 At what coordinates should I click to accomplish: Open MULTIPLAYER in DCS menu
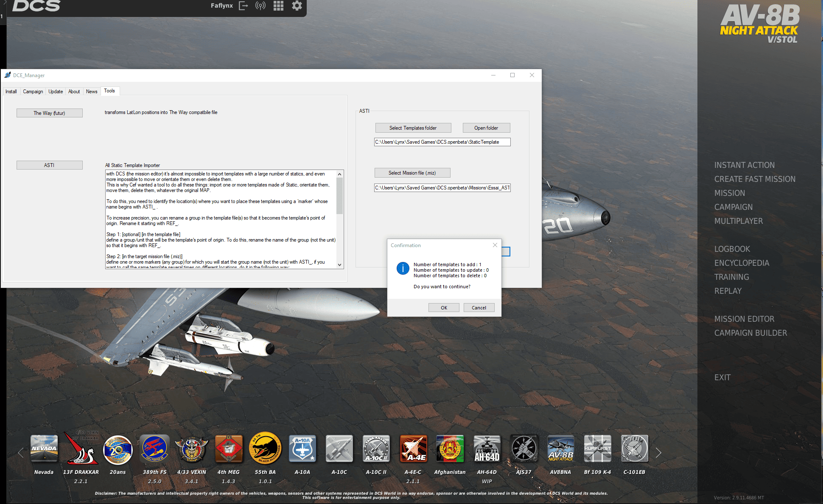click(x=739, y=221)
